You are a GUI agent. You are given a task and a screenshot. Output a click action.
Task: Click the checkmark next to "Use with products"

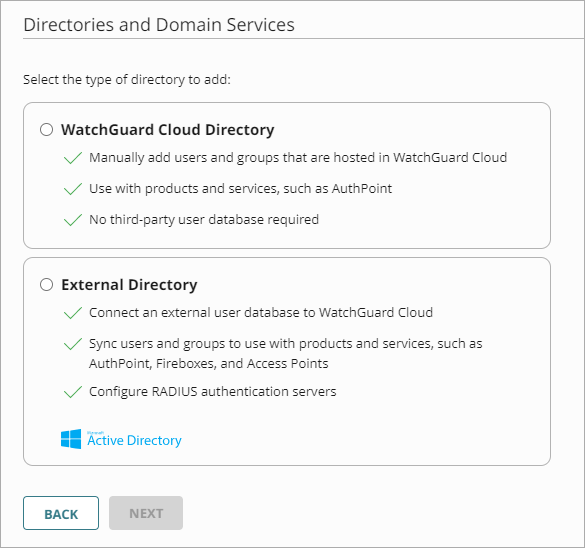point(73,189)
